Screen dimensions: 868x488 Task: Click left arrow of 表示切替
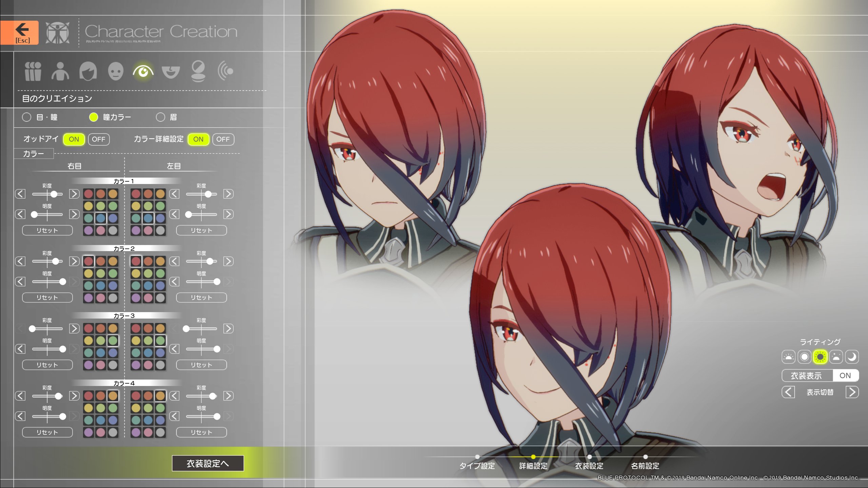(x=788, y=392)
